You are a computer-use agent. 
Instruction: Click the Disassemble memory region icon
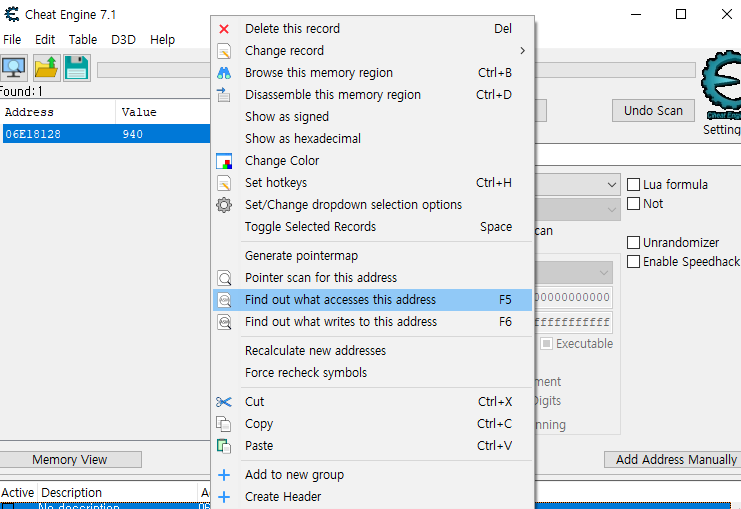tap(224, 95)
